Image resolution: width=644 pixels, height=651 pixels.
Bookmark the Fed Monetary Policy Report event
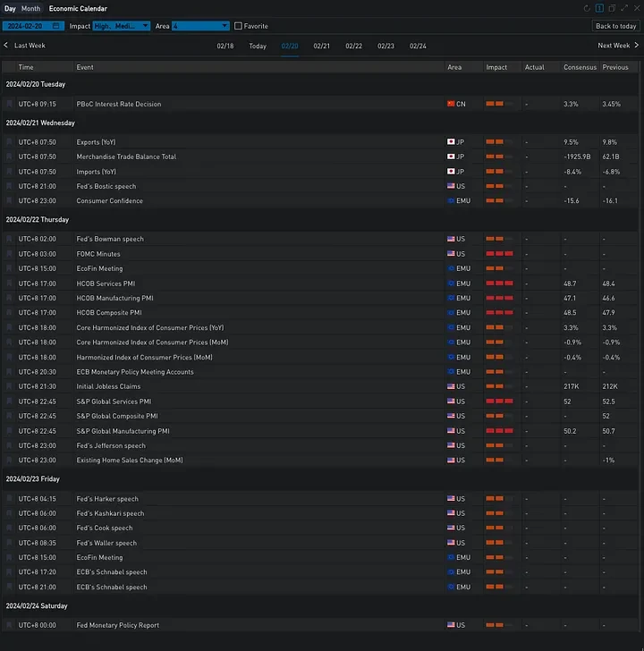10,626
